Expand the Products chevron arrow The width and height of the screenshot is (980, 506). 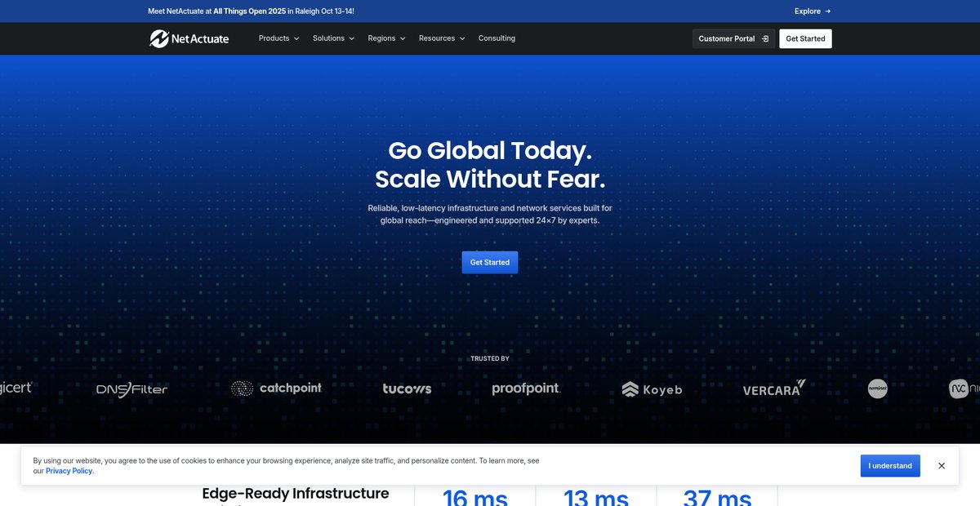pos(296,38)
